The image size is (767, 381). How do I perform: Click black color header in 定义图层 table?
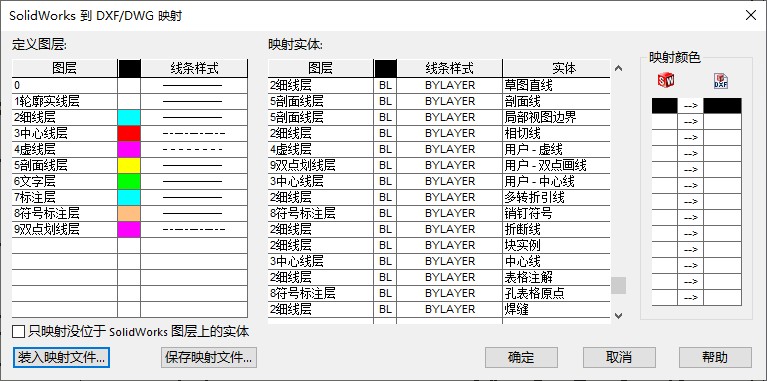pyautogui.click(x=129, y=68)
